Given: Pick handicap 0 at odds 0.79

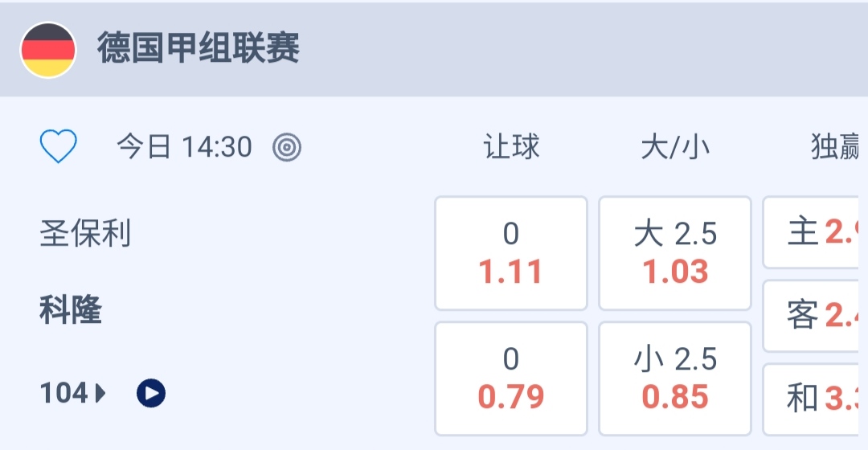Looking at the screenshot, I should 511,378.
